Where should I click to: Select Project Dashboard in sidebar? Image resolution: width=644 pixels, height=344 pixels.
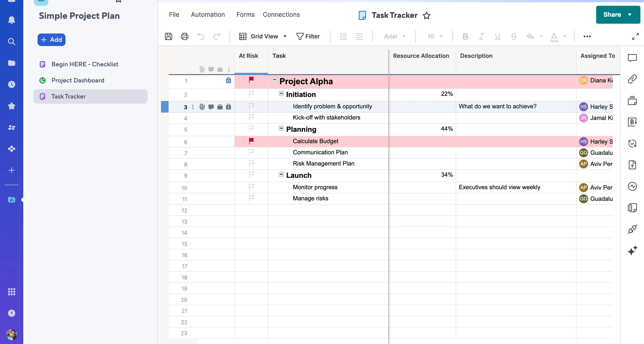pyautogui.click(x=78, y=80)
